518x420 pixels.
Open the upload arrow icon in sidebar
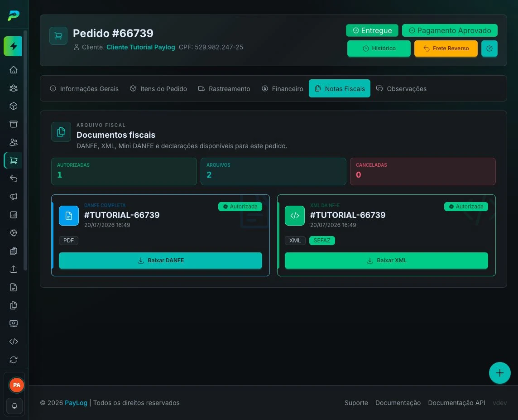[14, 269]
